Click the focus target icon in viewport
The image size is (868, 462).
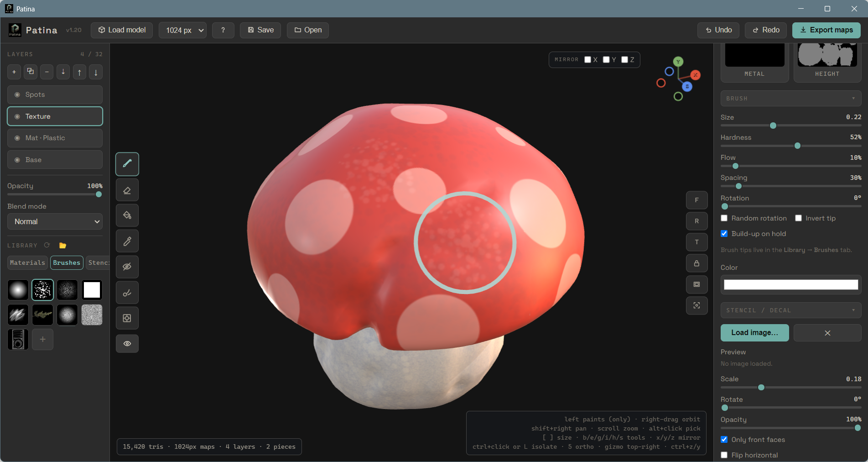(696, 305)
